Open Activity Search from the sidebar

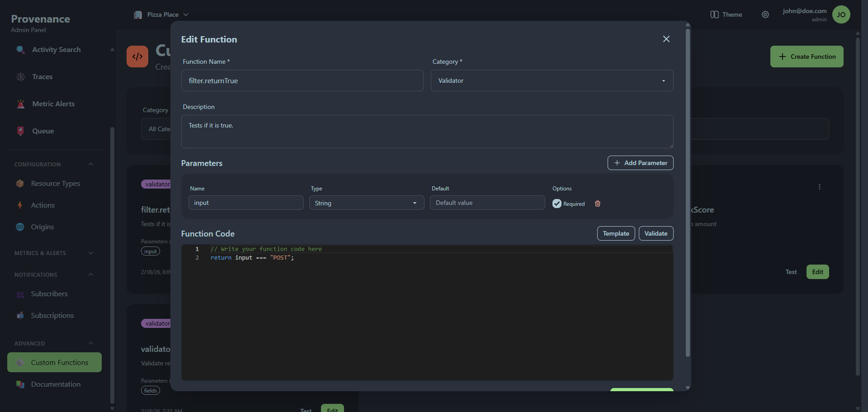pos(56,50)
